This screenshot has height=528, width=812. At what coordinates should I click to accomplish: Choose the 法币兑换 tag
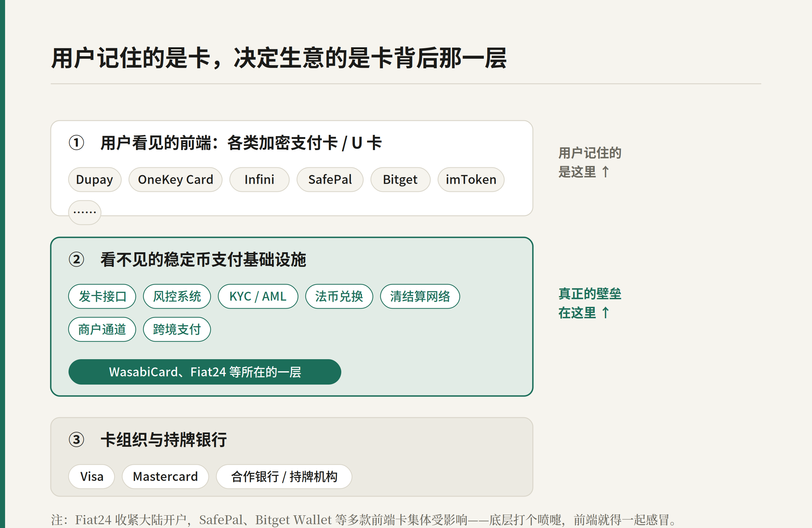pos(339,296)
